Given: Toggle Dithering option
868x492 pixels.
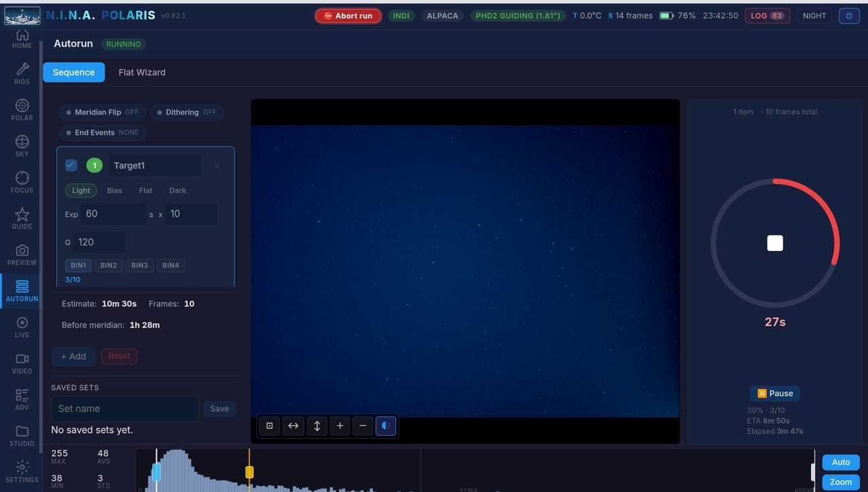Looking at the screenshot, I should [186, 112].
